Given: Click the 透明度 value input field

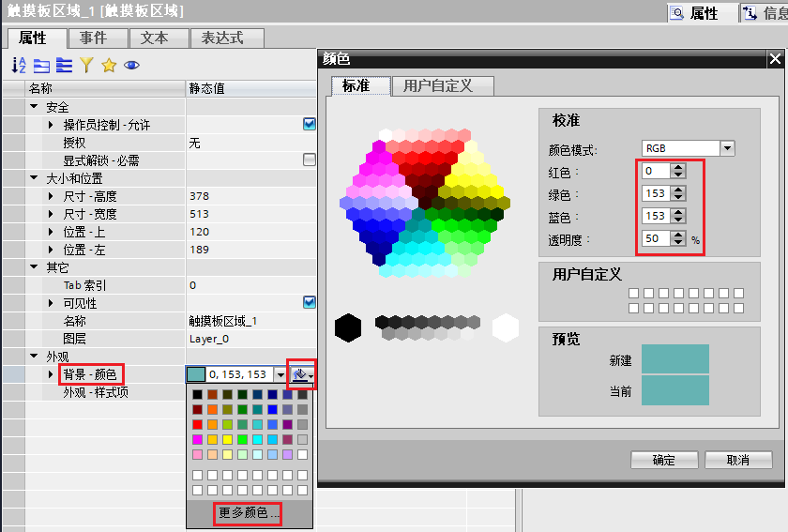Looking at the screenshot, I should [656, 239].
